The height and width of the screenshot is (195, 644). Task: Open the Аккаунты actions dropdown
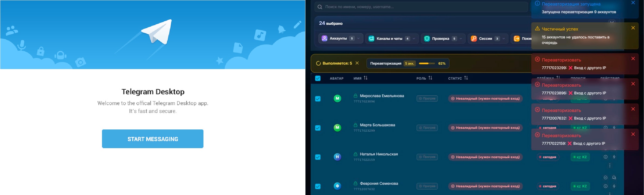(341, 38)
